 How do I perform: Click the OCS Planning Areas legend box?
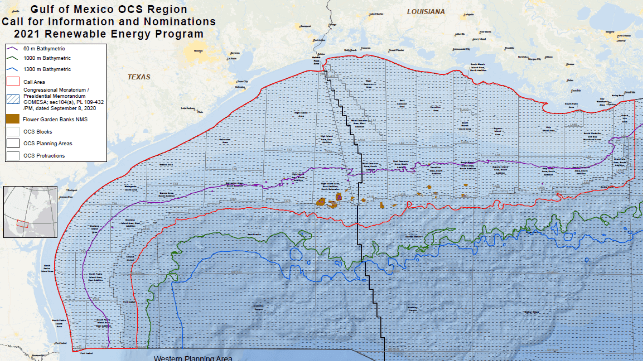pos(13,143)
